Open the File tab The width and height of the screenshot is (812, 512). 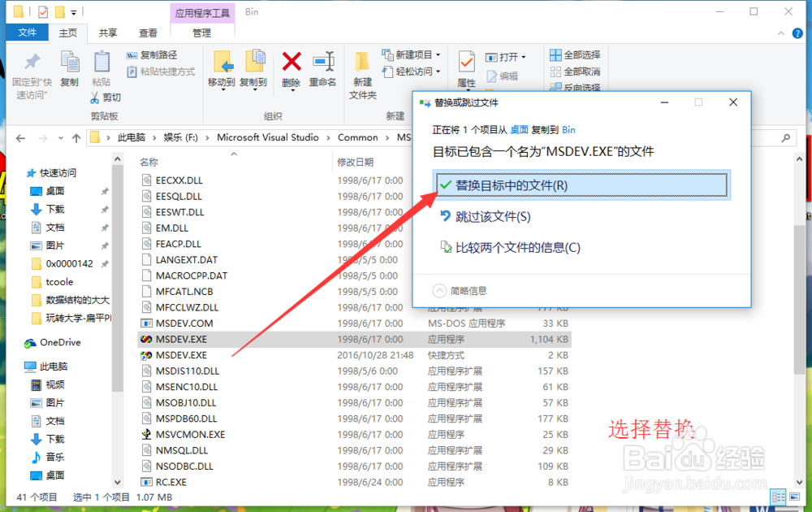(x=28, y=33)
